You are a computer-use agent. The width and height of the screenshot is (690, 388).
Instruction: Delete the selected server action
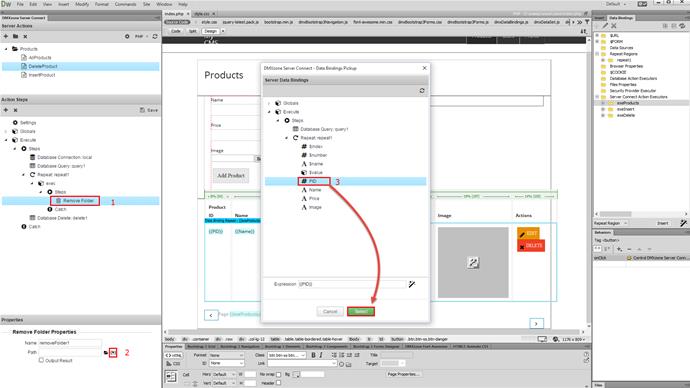click(x=25, y=36)
